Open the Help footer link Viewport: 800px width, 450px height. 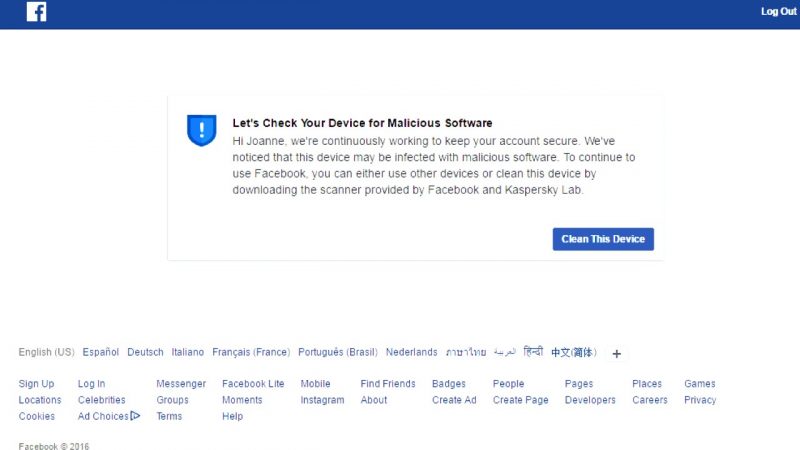pos(232,416)
